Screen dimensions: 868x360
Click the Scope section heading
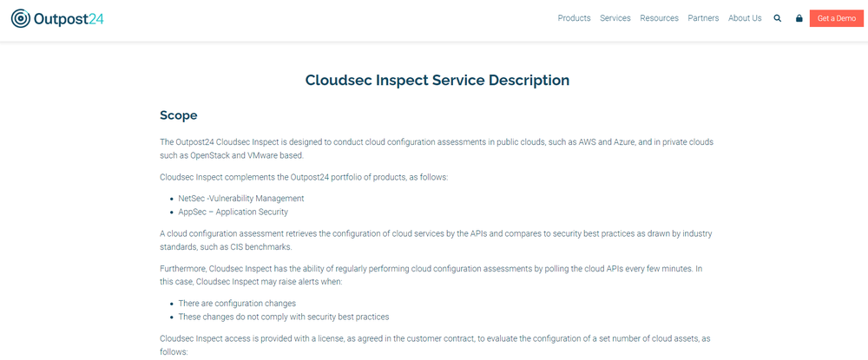[x=179, y=115]
